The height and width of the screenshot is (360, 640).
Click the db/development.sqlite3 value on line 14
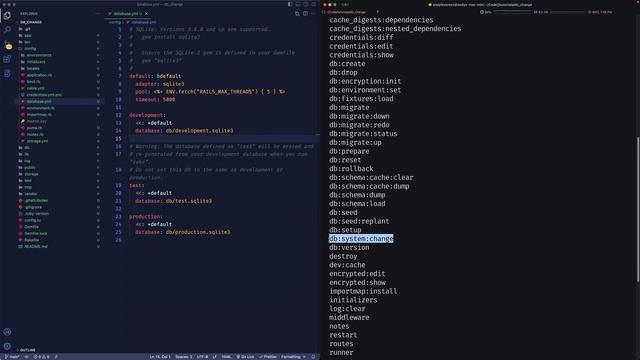pos(199,131)
